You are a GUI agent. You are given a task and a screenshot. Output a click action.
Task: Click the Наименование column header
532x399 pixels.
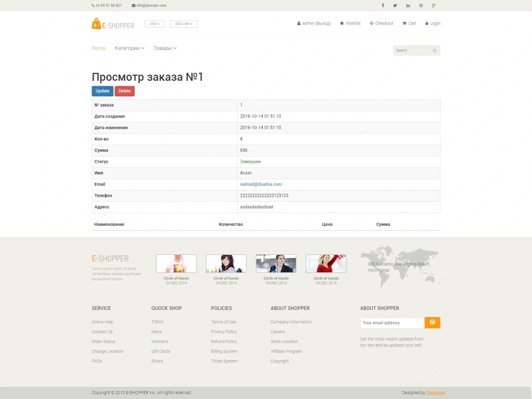pyautogui.click(x=109, y=225)
